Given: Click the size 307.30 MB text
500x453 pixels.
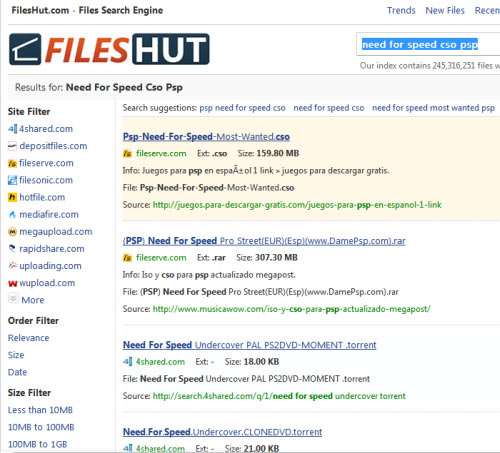Looking at the screenshot, I should pyautogui.click(x=276, y=258).
